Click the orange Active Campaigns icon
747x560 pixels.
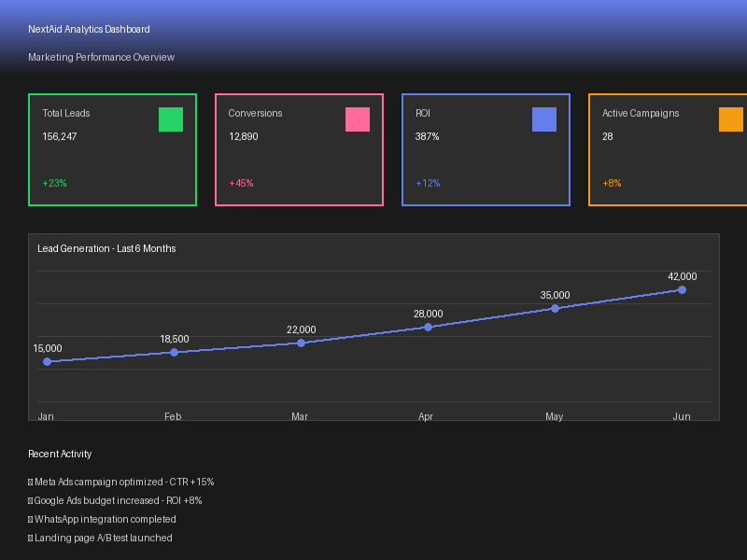(x=730, y=119)
